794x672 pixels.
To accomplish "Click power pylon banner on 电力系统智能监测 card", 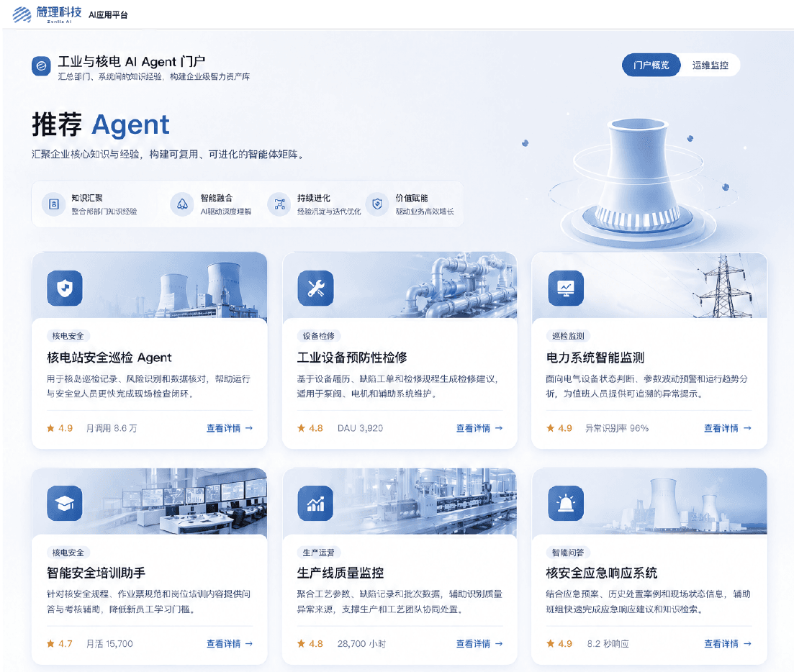I will [x=650, y=285].
